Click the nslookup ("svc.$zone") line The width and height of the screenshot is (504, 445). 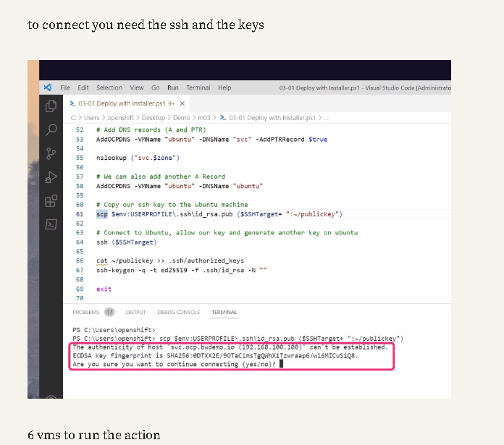point(138,158)
